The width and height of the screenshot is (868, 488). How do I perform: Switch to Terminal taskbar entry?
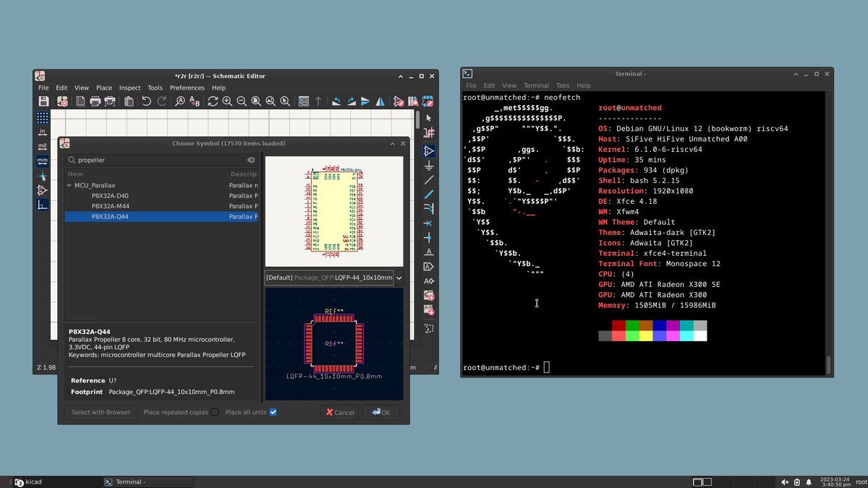pos(148,481)
